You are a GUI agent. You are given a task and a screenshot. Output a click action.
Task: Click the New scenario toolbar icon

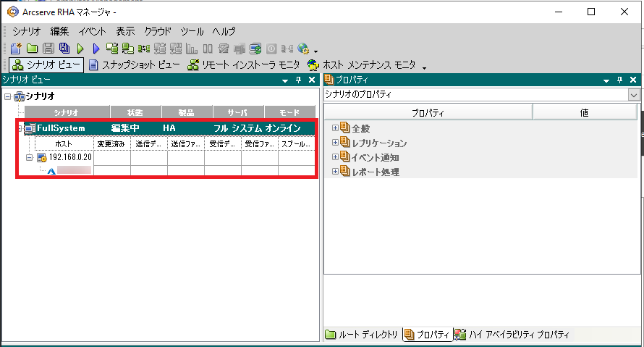tap(15, 49)
